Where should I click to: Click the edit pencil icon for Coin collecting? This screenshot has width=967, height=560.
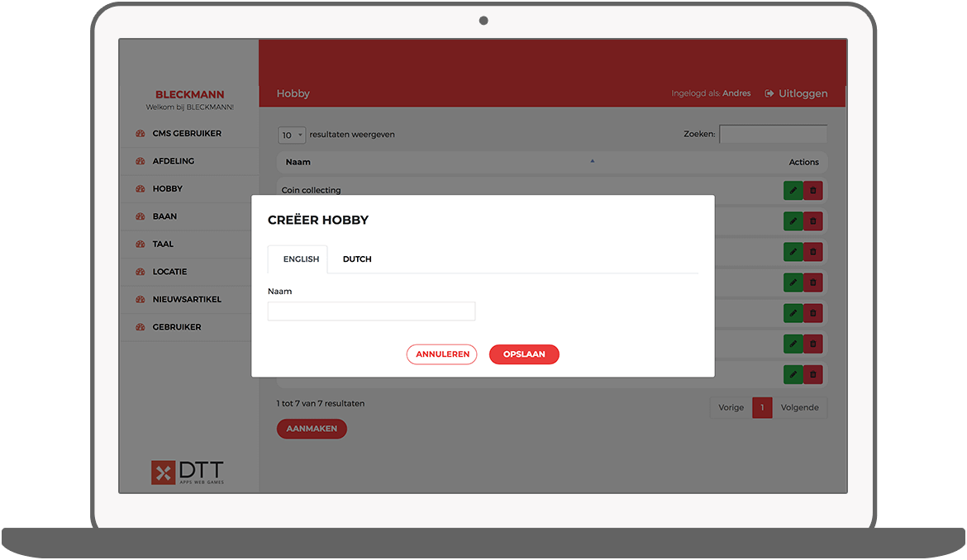point(793,190)
